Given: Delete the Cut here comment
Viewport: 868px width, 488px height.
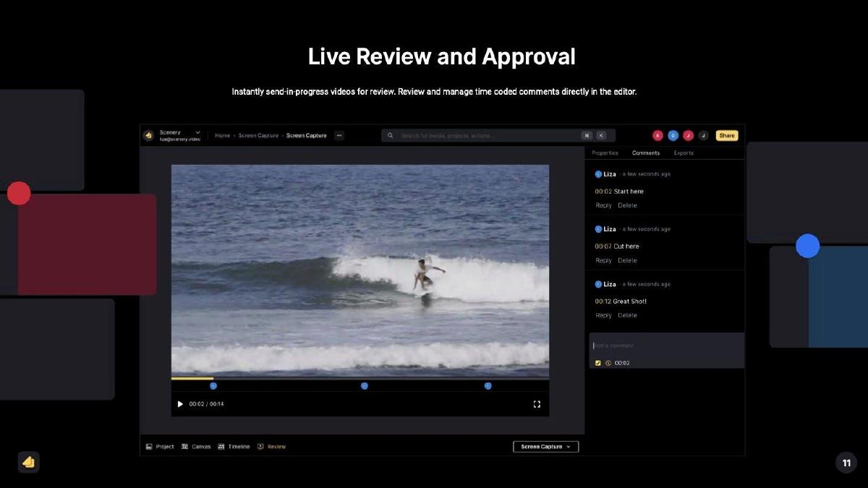Looking at the screenshot, I should [x=627, y=260].
